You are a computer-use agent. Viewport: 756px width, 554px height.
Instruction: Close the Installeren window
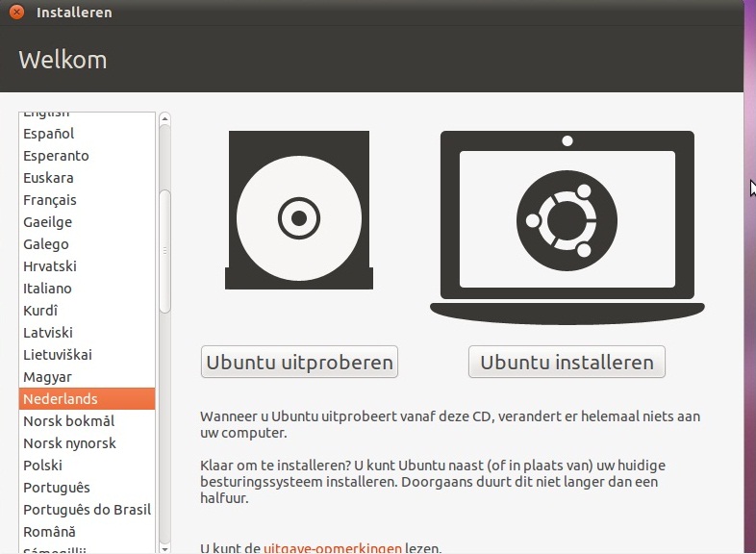[x=17, y=13]
